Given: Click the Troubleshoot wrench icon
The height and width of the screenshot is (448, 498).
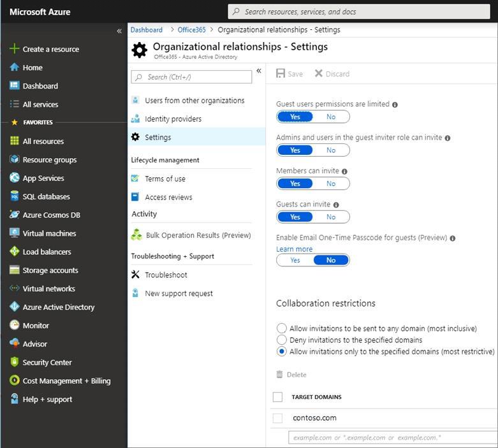Looking at the screenshot, I should click(x=135, y=275).
